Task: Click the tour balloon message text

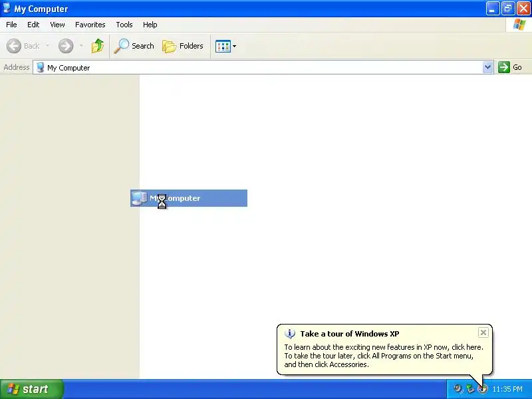Action: 384,356
